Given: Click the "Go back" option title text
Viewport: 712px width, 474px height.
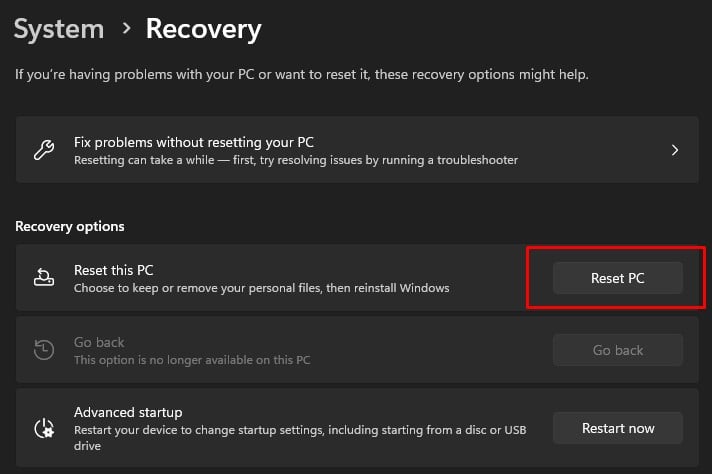Looking at the screenshot, I should [x=99, y=342].
